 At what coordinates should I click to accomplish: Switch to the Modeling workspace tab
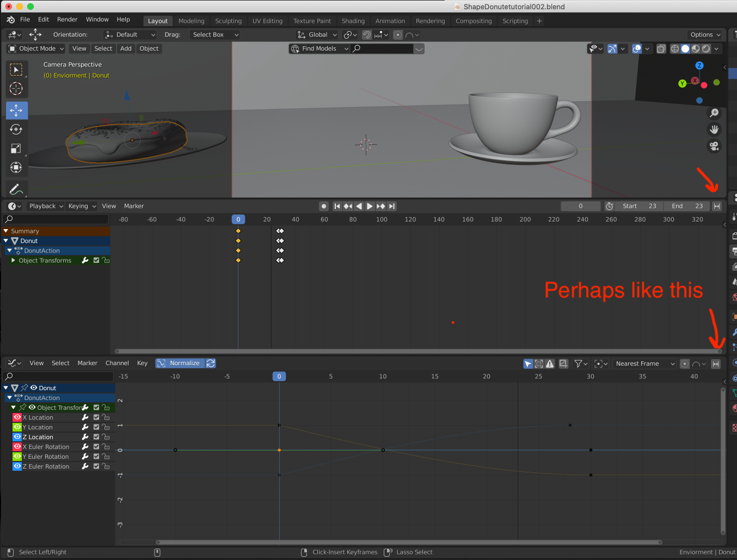tap(192, 21)
